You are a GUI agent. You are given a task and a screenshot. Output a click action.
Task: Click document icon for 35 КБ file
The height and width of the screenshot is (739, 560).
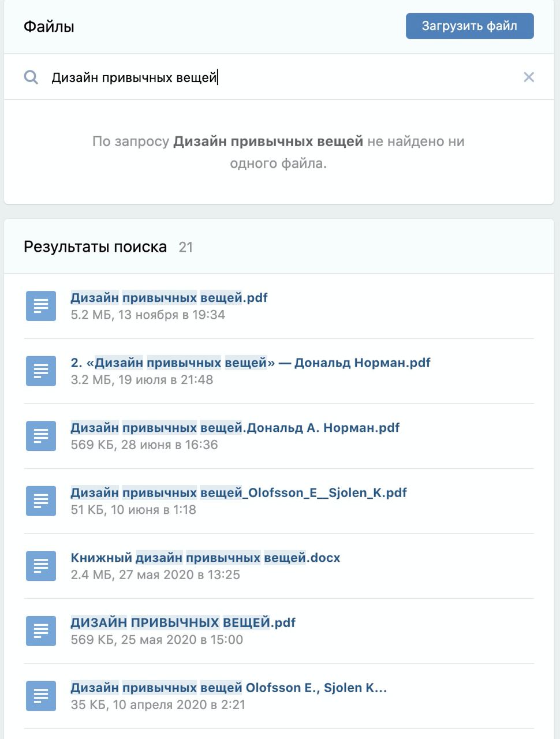[41, 696]
